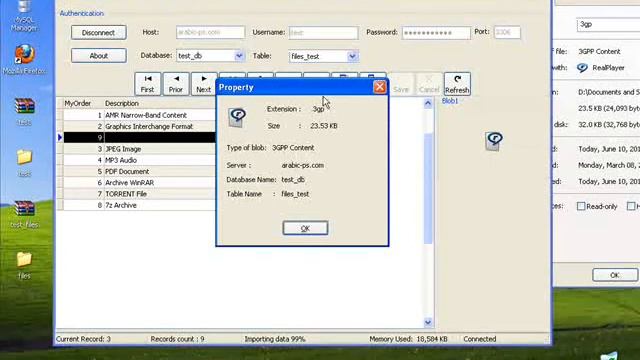Click the Records count : 9 status text
Viewport: 640px width, 360px height.
[x=177, y=339]
